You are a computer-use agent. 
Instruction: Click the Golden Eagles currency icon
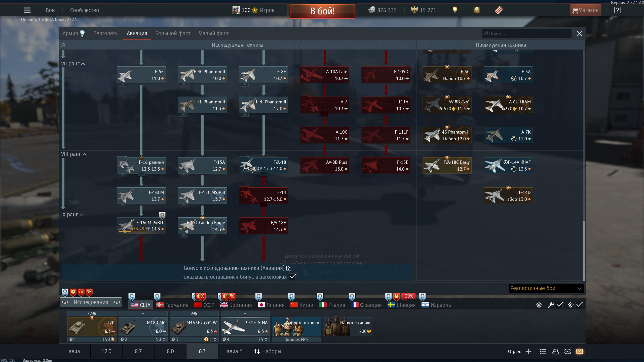click(414, 10)
